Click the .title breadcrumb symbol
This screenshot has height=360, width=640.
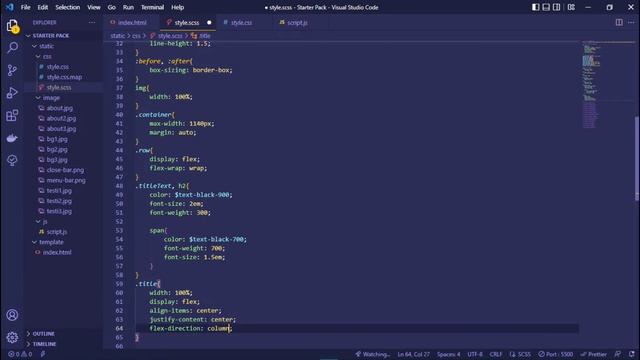point(201,36)
